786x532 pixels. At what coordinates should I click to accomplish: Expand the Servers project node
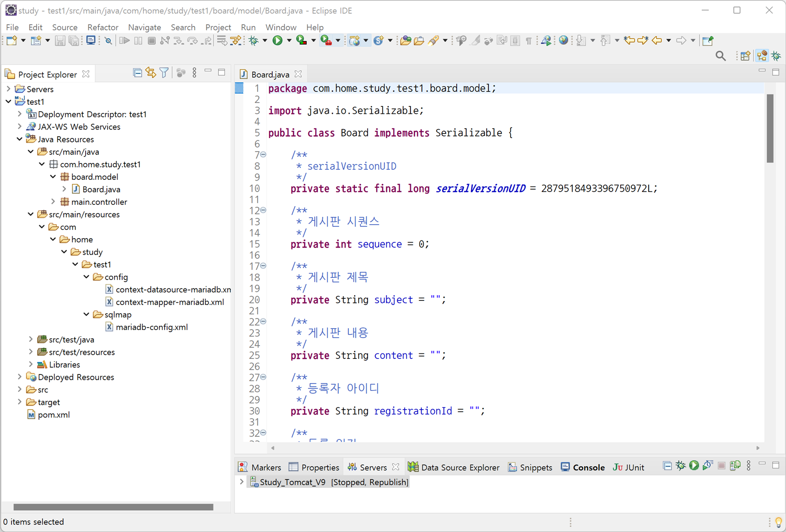[8, 89]
